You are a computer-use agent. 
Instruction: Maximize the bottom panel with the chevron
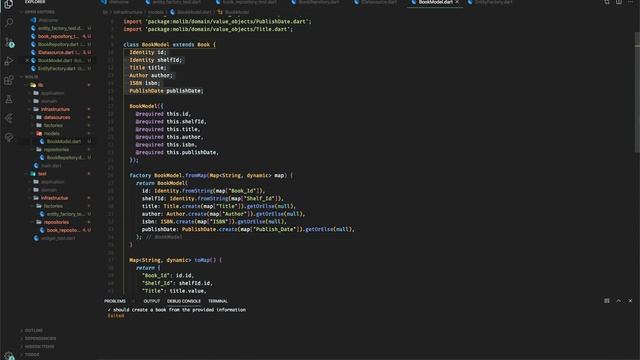[619, 301]
